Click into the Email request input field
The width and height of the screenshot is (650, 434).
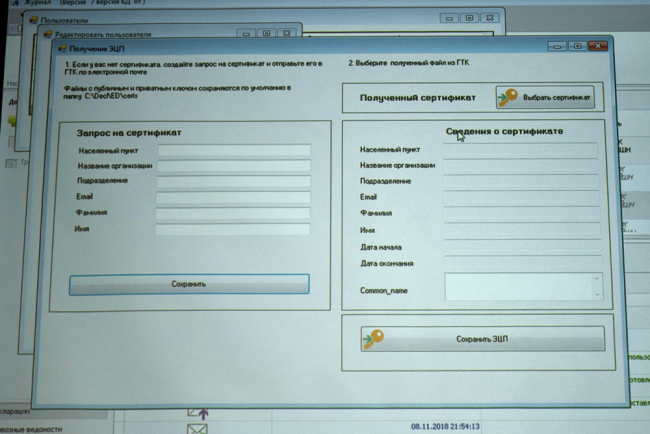click(x=233, y=198)
